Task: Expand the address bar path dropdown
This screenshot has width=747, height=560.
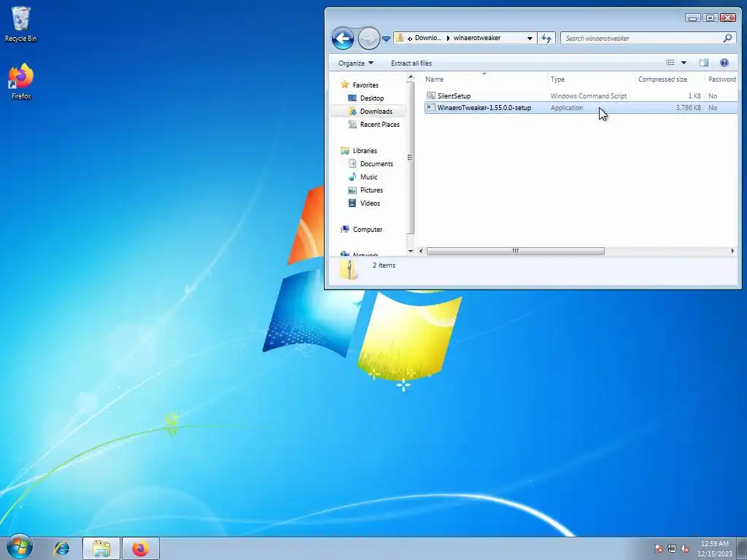Action: point(530,38)
